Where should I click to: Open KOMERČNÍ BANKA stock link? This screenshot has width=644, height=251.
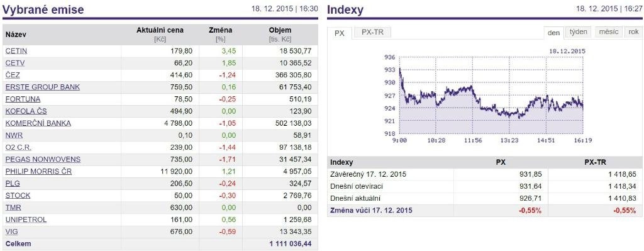38,123
